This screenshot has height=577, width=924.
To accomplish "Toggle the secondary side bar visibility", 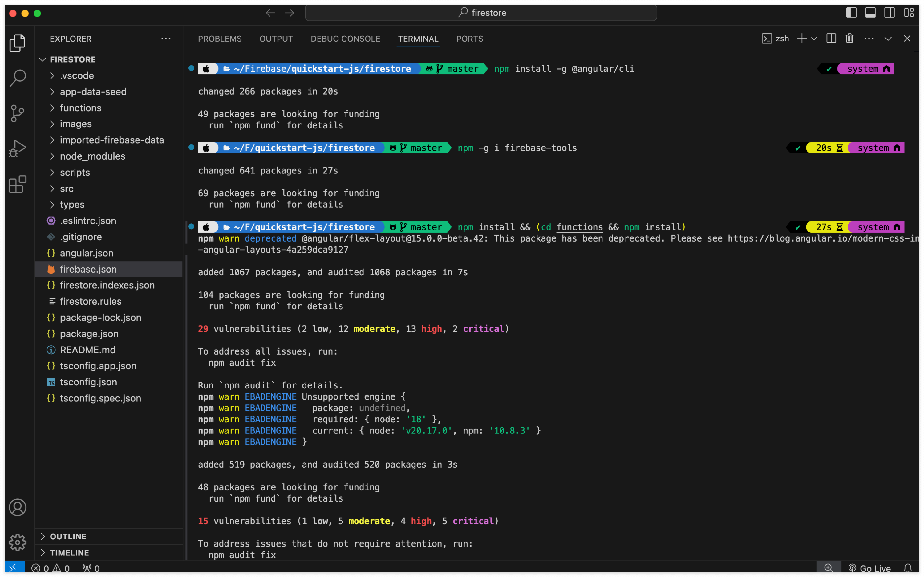I will (889, 13).
